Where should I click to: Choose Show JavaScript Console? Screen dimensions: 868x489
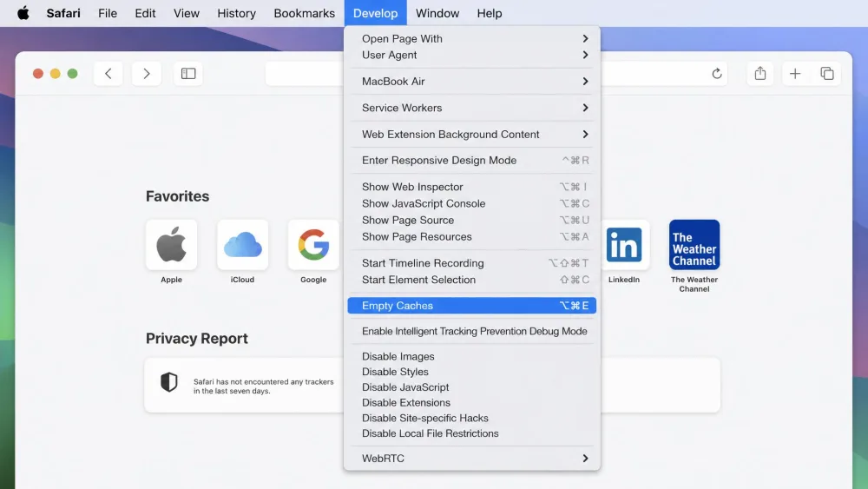[x=471, y=203]
